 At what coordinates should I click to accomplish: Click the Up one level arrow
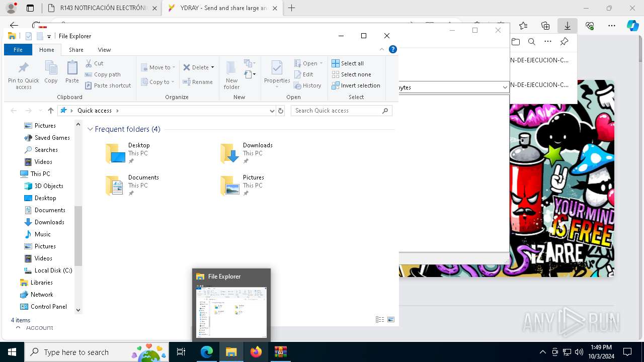pyautogui.click(x=50, y=111)
